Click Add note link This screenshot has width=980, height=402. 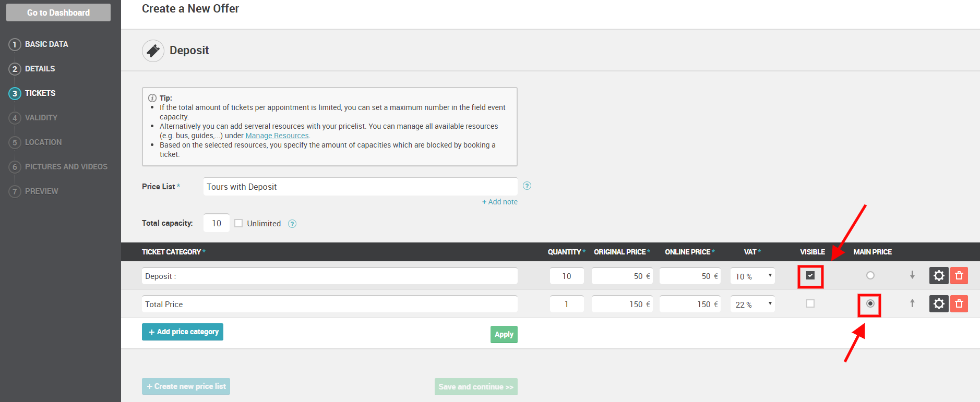click(x=500, y=202)
